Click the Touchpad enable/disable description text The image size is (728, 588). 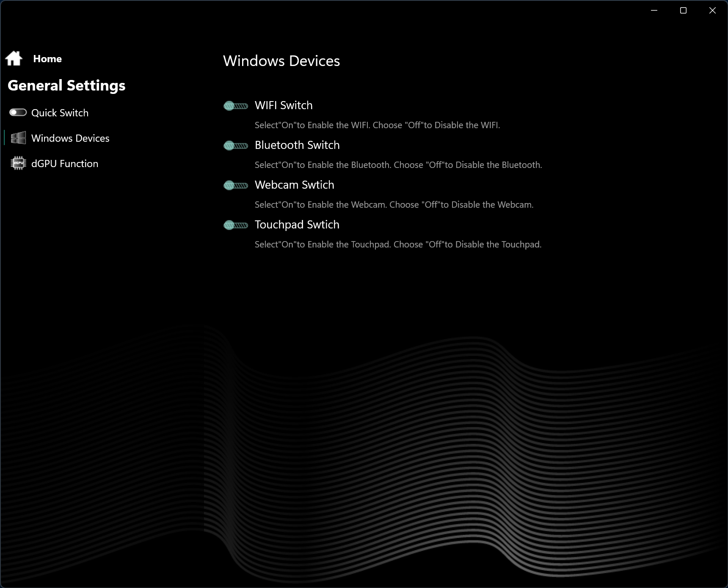point(398,245)
